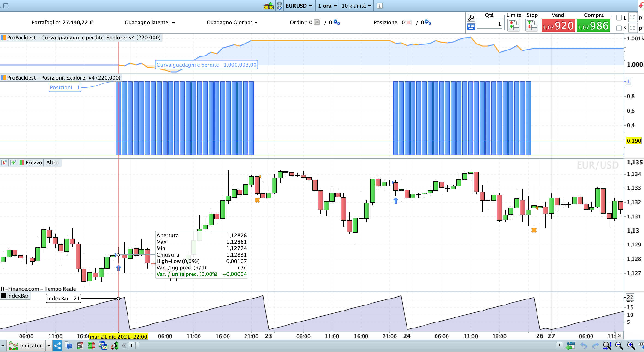Click the Limite order icon
The width and height of the screenshot is (644, 352).
pos(513,25)
